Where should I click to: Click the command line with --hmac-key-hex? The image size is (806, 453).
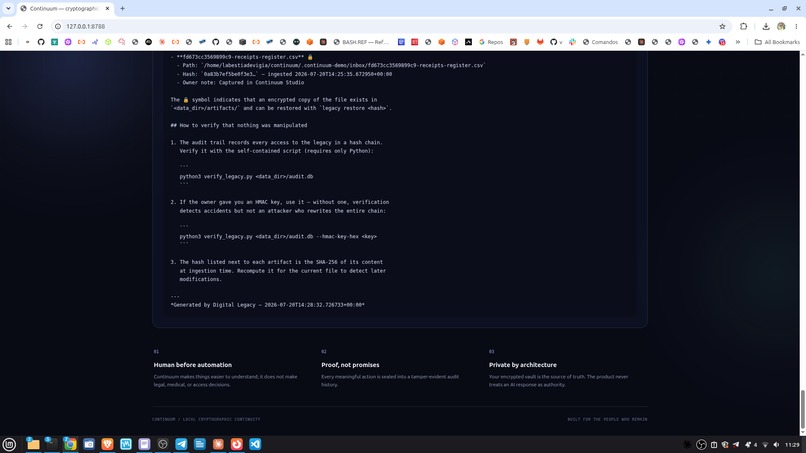tap(278, 237)
